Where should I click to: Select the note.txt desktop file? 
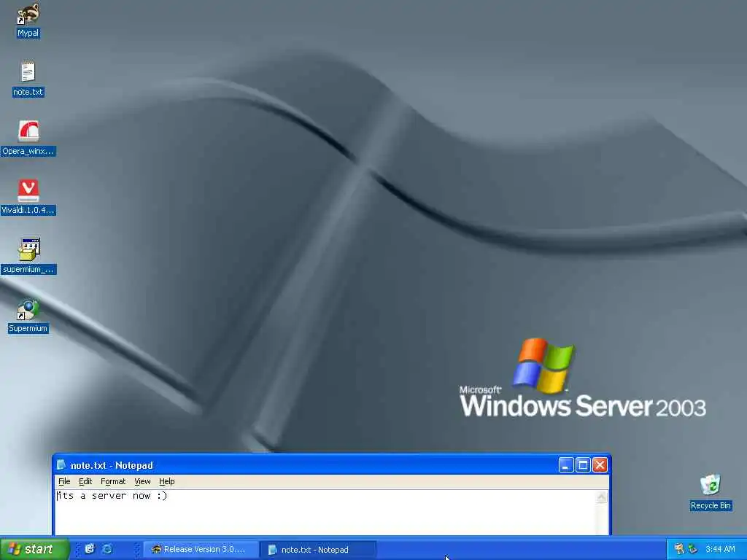pyautogui.click(x=28, y=79)
